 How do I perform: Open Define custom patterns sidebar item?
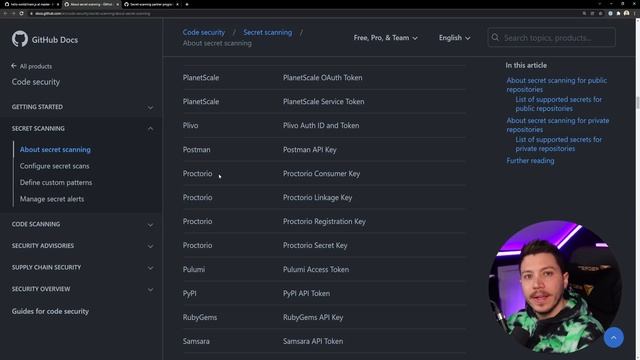click(x=56, y=182)
